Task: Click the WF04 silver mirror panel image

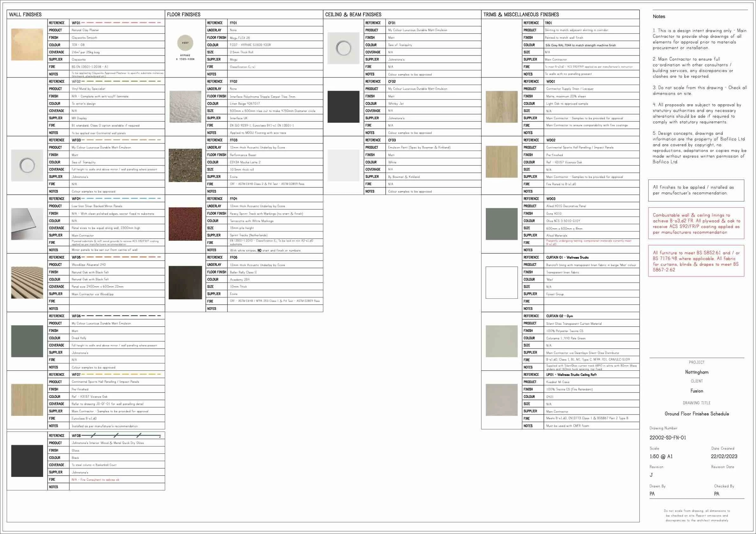Action: (x=27, y=224)
